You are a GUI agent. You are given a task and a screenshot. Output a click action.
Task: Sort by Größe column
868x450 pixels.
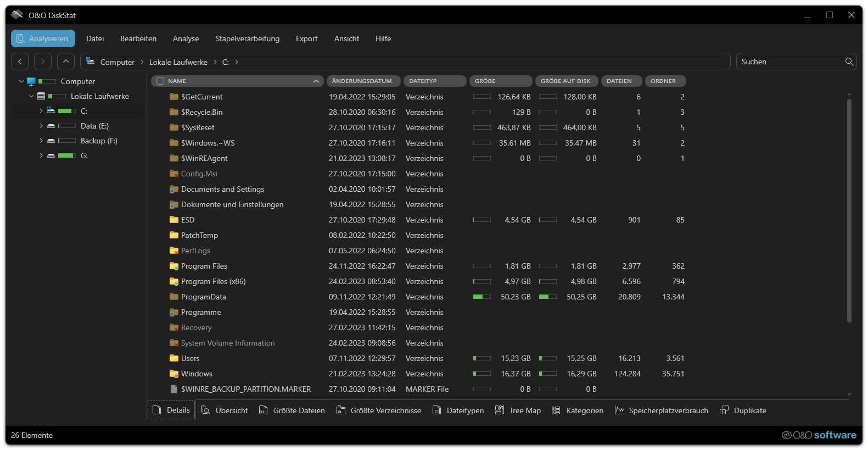[501, 81]
